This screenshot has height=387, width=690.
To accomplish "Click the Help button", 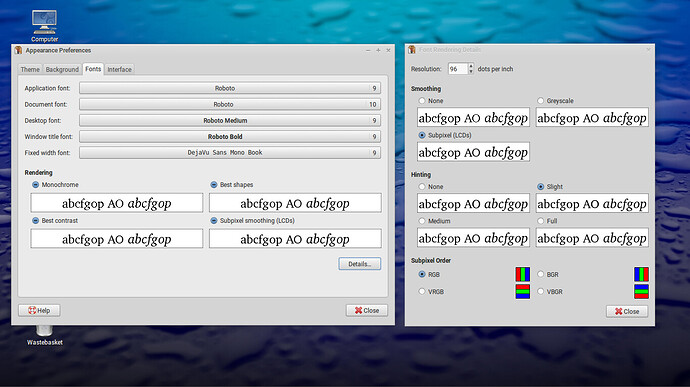I will 39,310.
